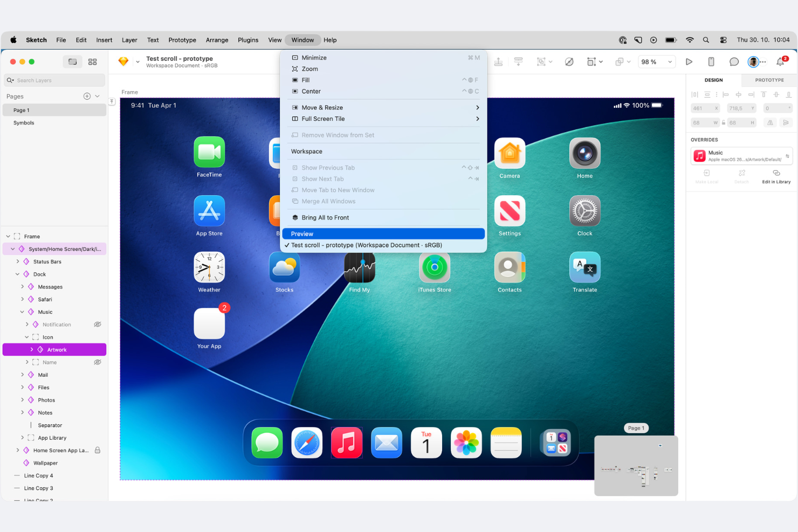
Task: Choose Zoom from the Window menu
Action: 383,69
